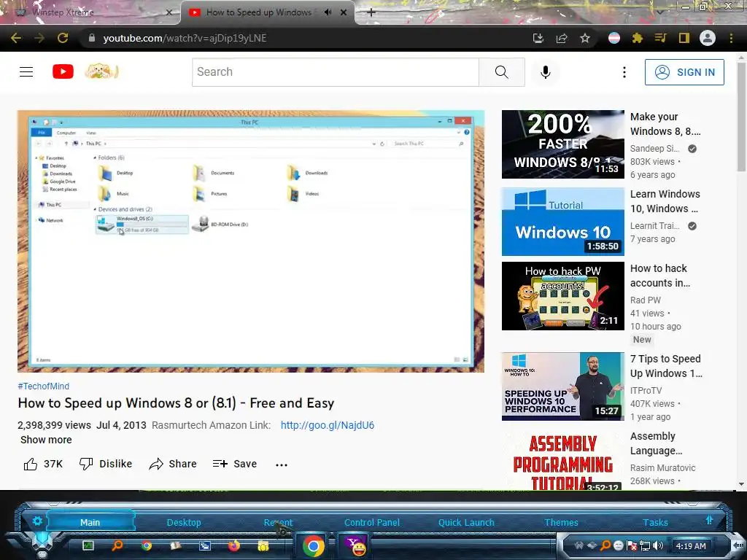
Task: Bookmark this page with the star icon
Action: [585, 38]
